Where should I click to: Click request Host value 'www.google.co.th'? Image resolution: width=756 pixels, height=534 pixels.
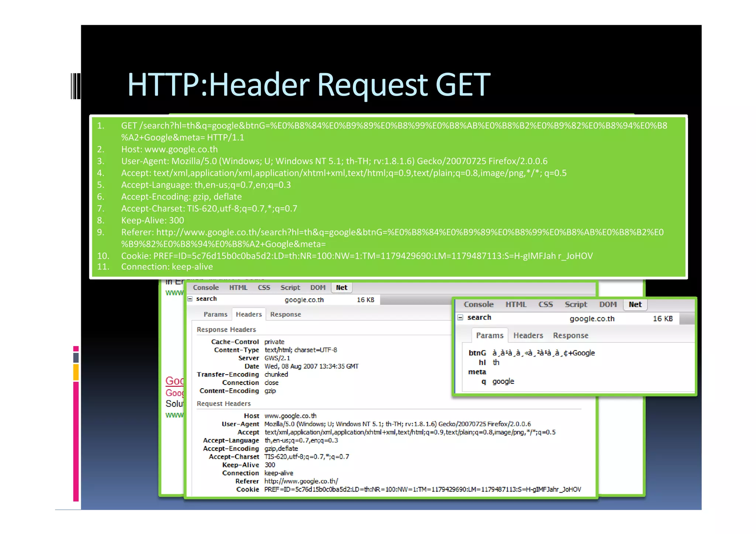(x=290, y=416)
